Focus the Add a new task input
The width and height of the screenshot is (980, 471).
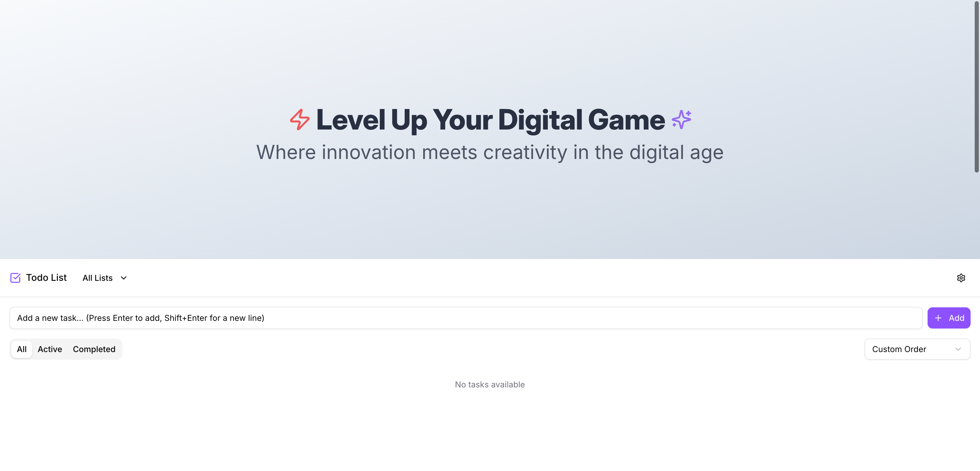(466, 318)
